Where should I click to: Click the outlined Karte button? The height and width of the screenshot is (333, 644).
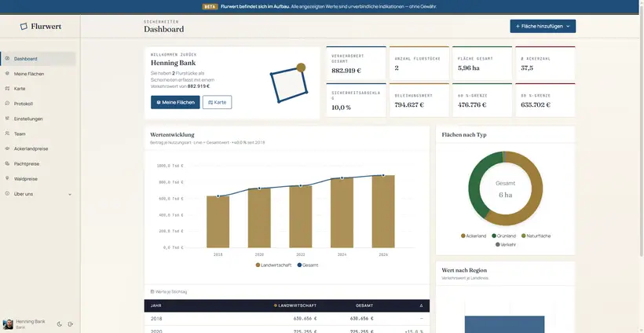(217, 102)
